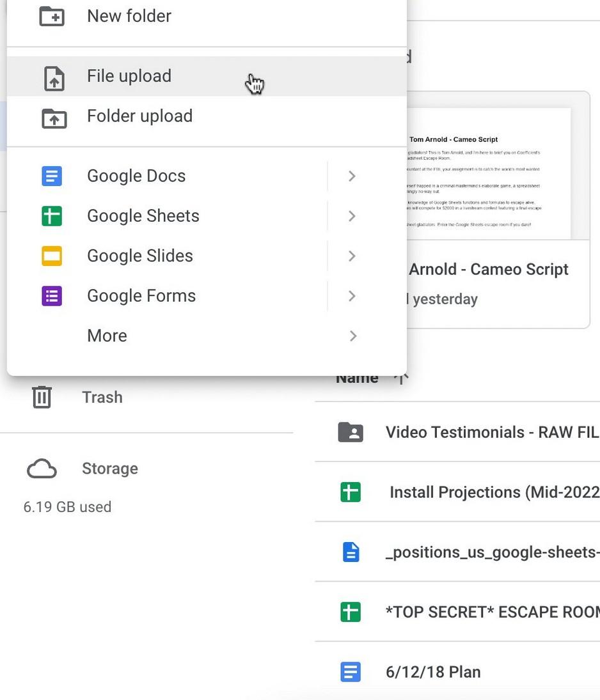Screen dimensions: 600x700
Task: Click the File upload icon
Action: (x=53, y=77)
